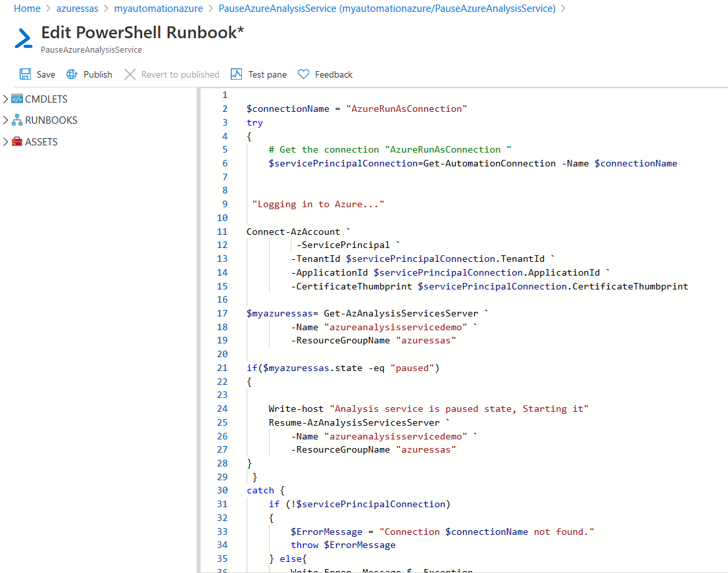Viewport: 728px width, 573px height.
Task: Open the ASSETS tree item label
Action: coord(41,141)
